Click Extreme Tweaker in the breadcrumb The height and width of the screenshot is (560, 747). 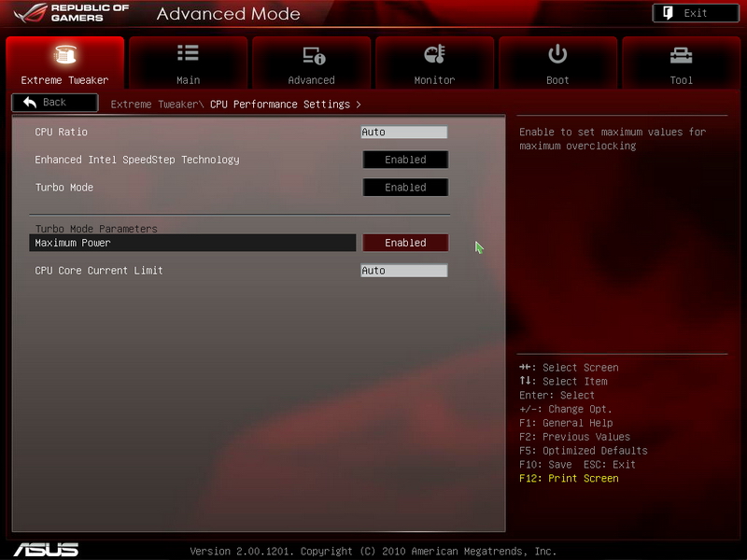(154, 105)
